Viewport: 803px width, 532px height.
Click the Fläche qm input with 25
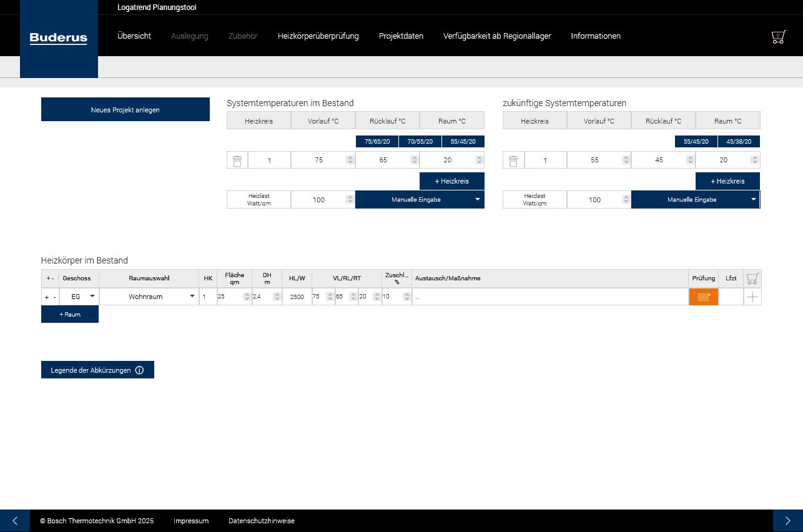230,297
